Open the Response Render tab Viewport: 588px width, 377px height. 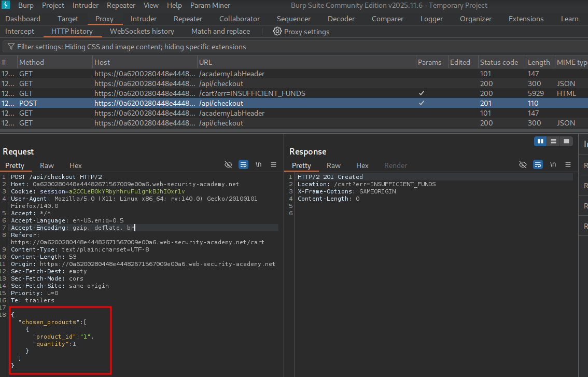395,165
